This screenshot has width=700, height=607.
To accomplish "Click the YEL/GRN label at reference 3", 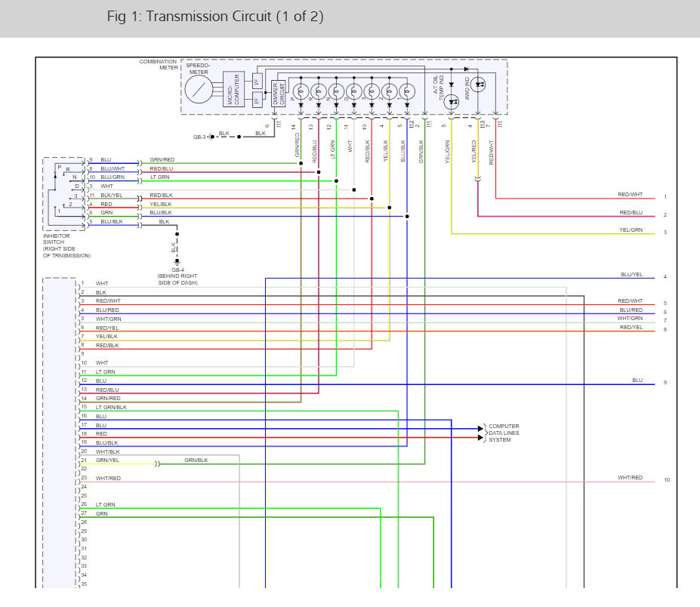I will pyautogui.click(x=631, y=230).
